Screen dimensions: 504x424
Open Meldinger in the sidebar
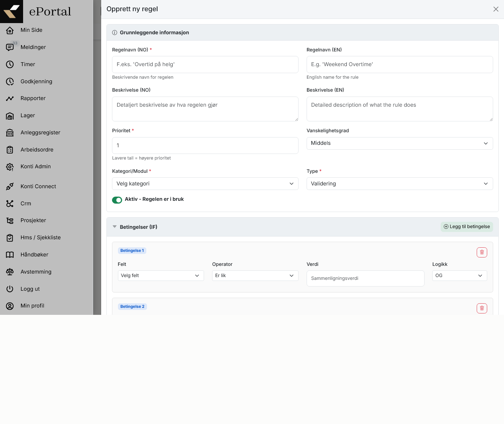coord(33,47)
